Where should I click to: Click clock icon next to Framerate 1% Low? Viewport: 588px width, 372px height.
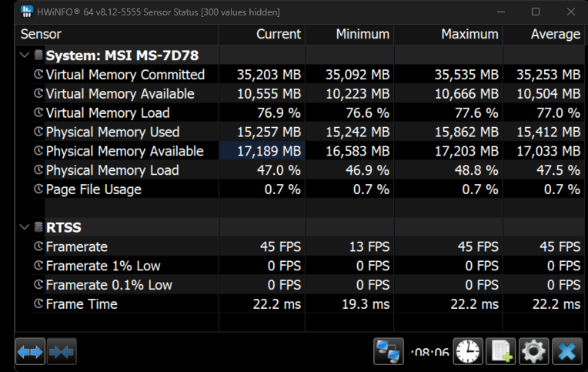tap(38, 266)
